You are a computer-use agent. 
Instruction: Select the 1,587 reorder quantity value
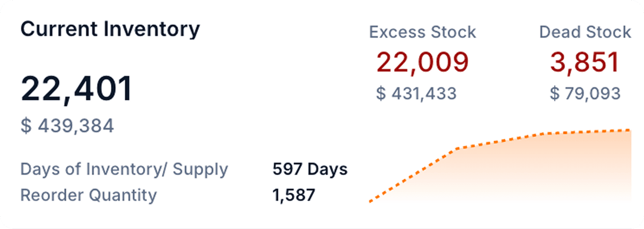point(293,195)
